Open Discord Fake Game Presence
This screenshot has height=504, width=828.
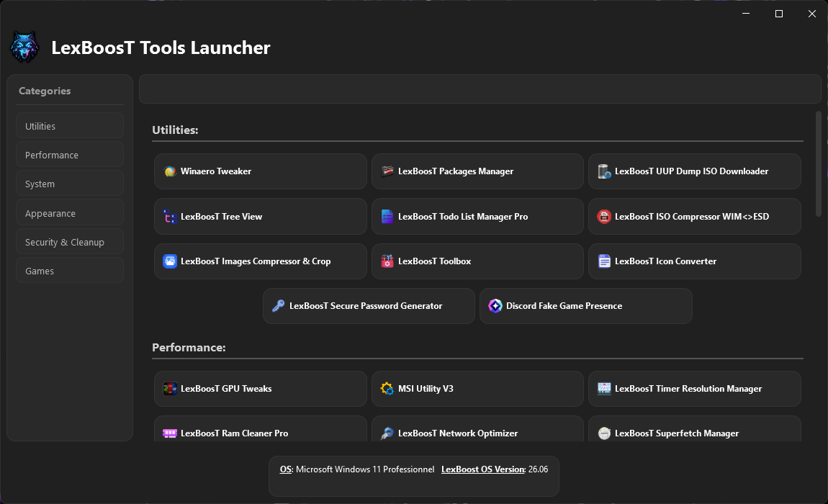tap(585, 306)
